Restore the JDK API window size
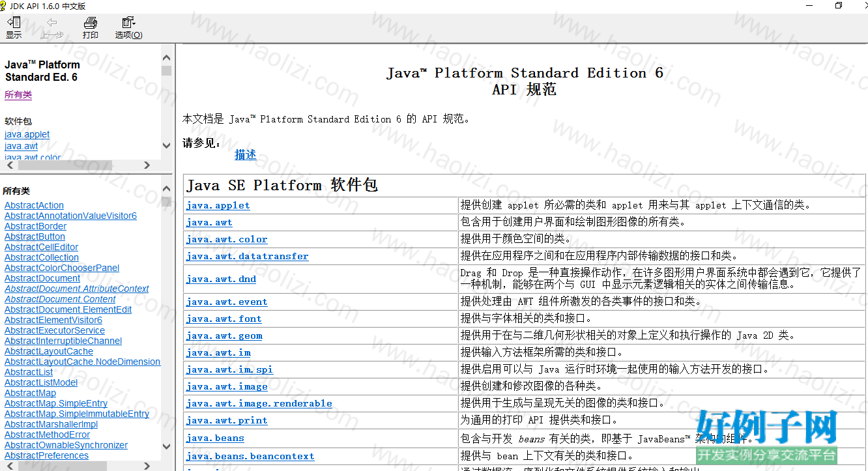 839,6
